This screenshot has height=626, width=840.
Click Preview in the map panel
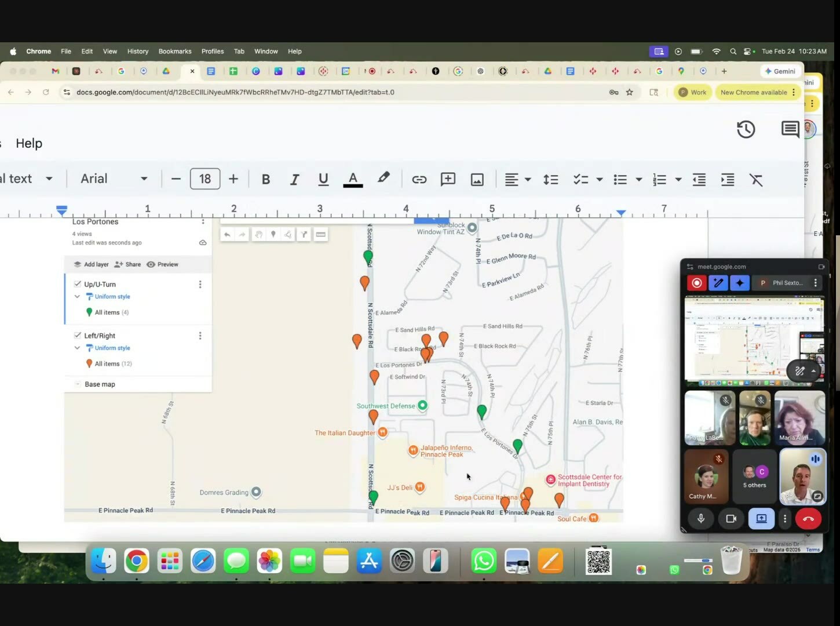click(x=162, y=264)
